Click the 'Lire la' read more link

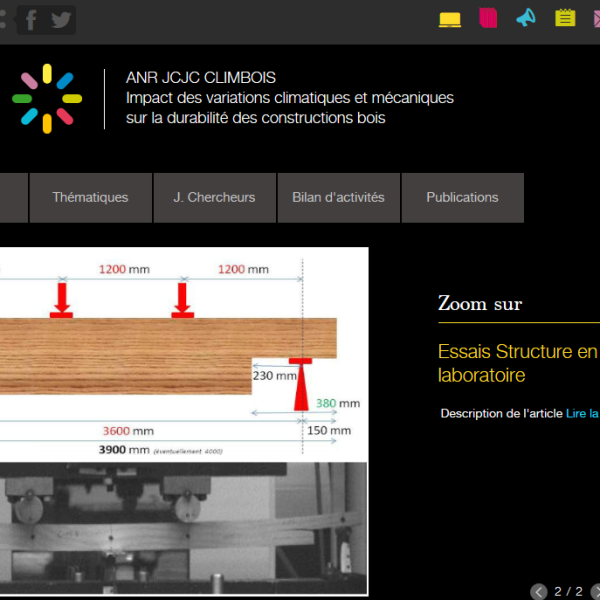click(582, 413)
